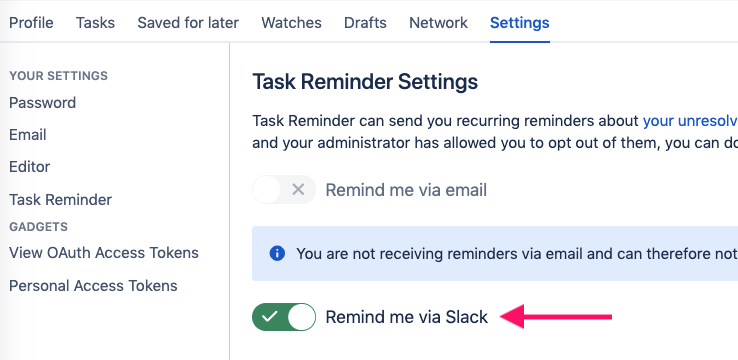Click the blue info icon in banner
Image resolution: width=738 pixels, height=360 pixels.
click(277, 254)
